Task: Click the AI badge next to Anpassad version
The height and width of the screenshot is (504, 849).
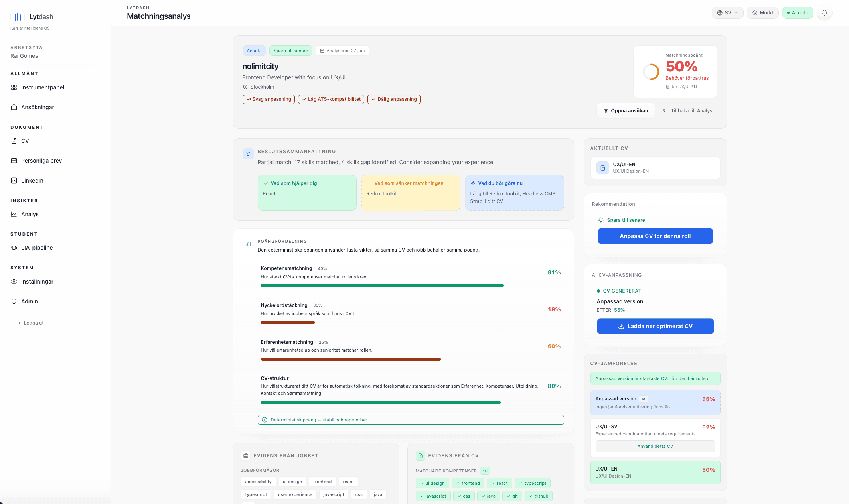Action: pyautogui.click(x=643, y=399)
